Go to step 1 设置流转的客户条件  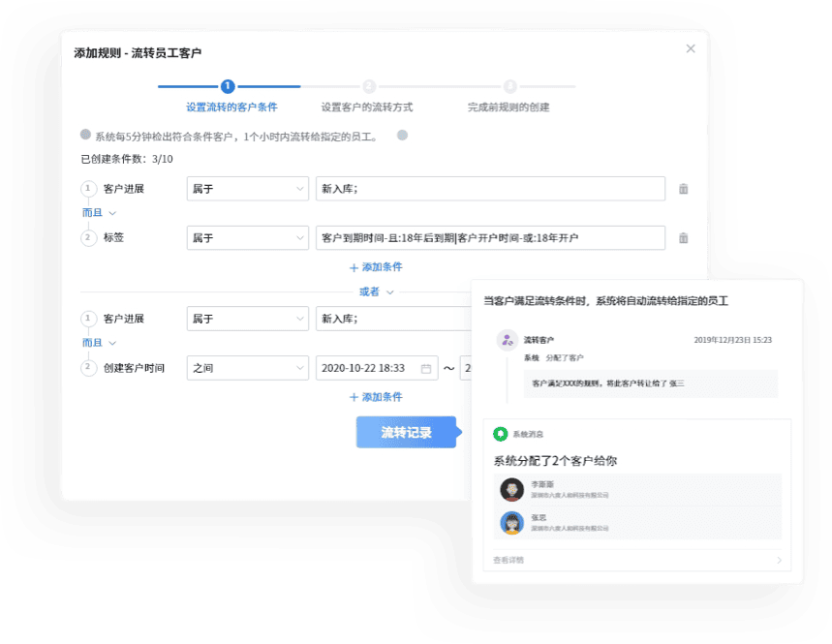coord(228,87)
